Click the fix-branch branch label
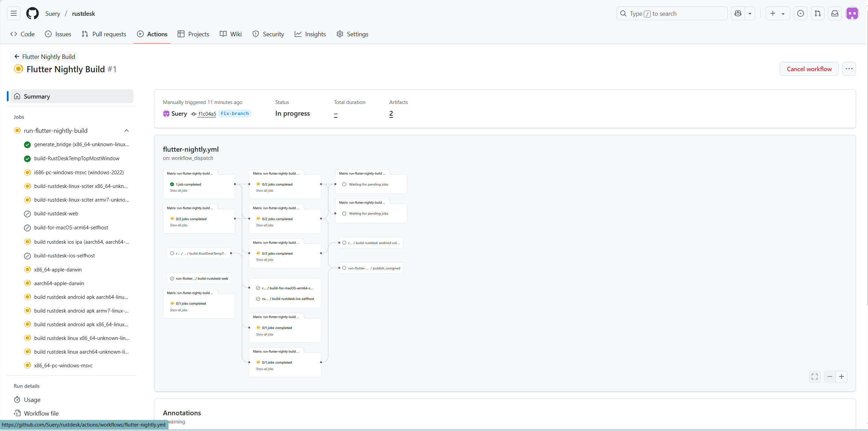This screenshot has height=431, width=868. (x=234, y=113)
